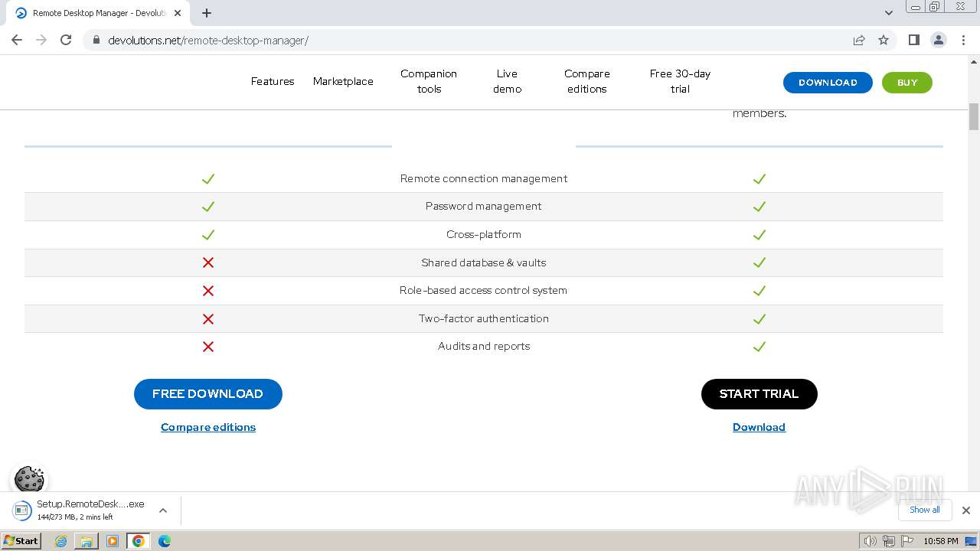980x551 pixels.
Task: Open the Chrome profile menu
Action: 939,40
